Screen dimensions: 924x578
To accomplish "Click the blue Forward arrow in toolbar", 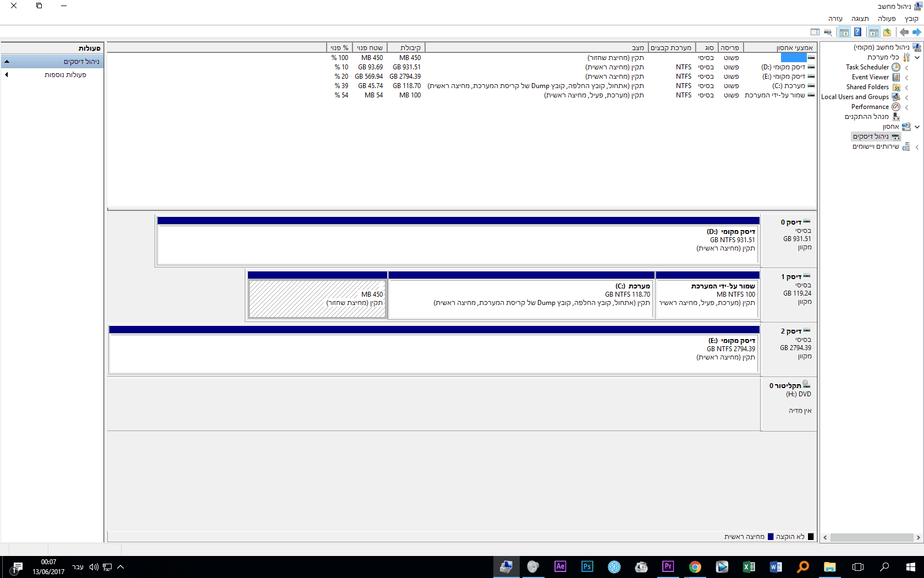I will click(916, 32).
